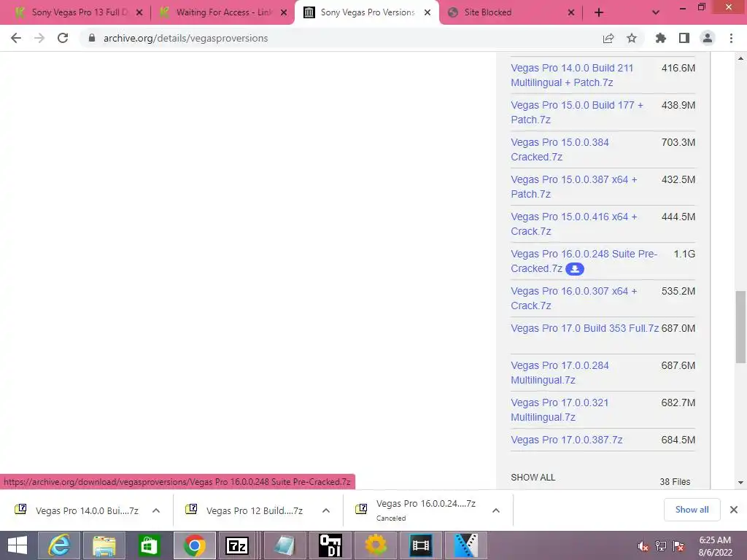Close the Sony Vegas Pro 13 Full tab
This screenshot has width=747, height=560.
pyautogui.click(x=139, y=13)
